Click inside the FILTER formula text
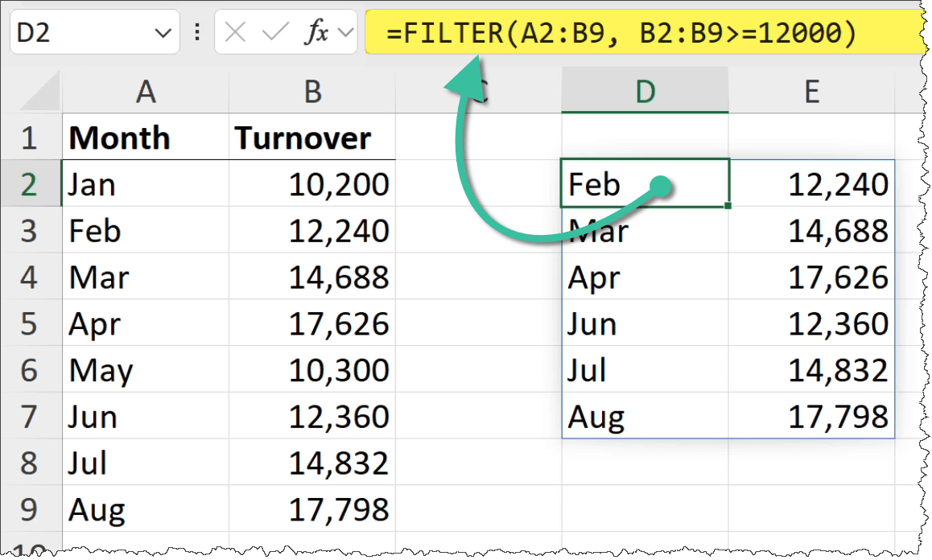 coord(620,34)
